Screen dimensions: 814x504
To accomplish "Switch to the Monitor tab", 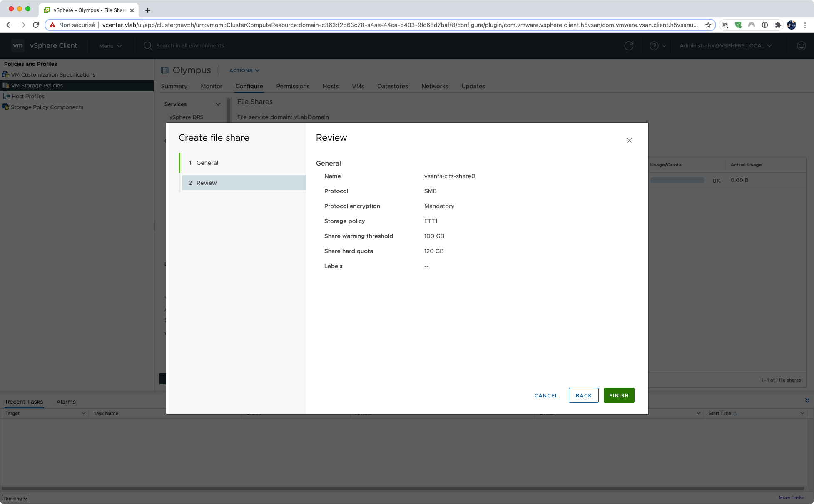I will click(x=212, y=86).
